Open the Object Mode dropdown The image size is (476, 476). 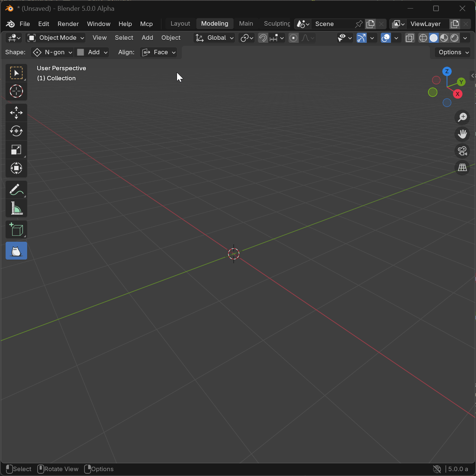[56, 38]
